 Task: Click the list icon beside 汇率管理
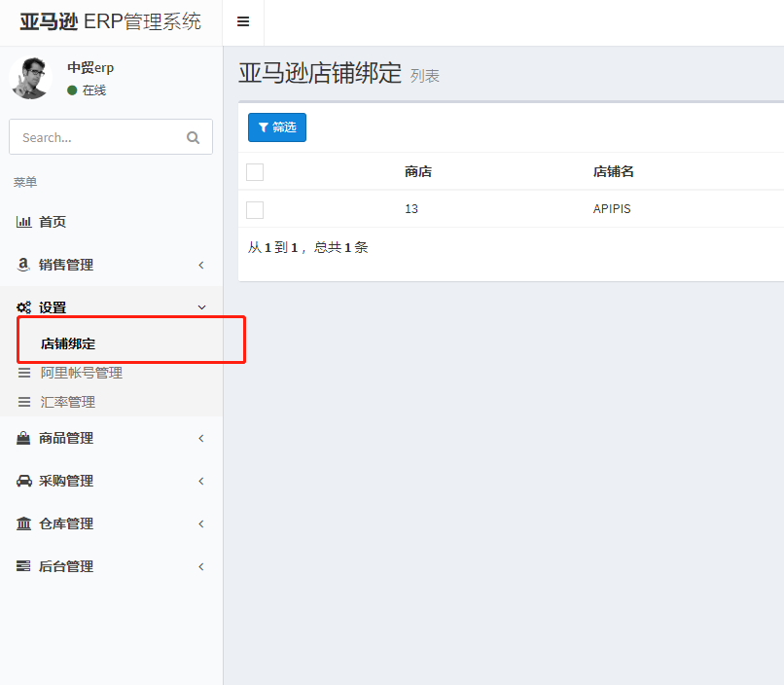pyautogui.click(x=24, y=402)
